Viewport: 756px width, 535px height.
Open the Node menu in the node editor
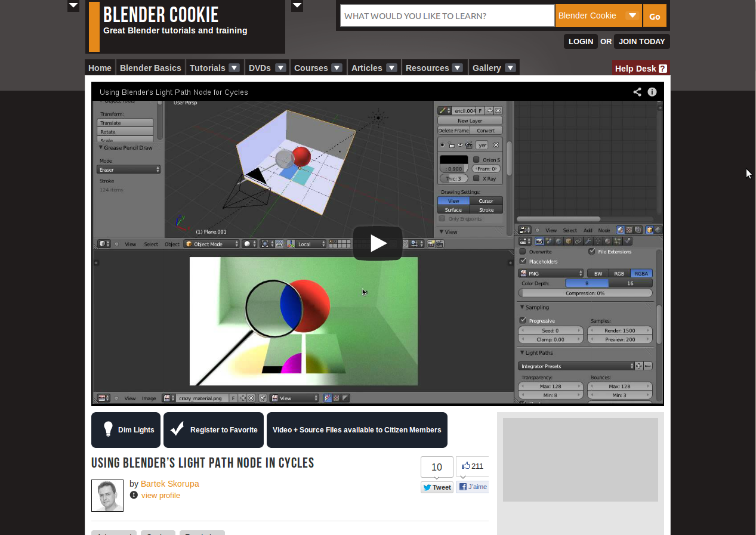[x=604, y=230]
